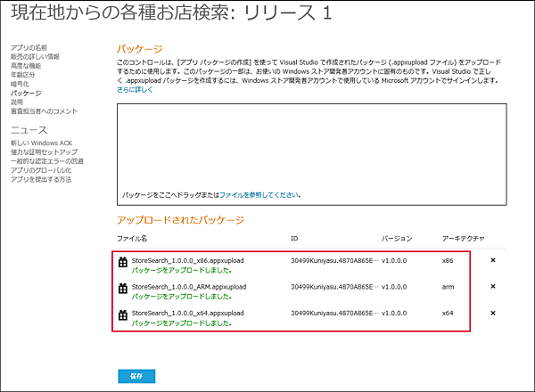
Task: Remove the x64 package with its X
Action: pyautogui.click(x=493, y=313)
